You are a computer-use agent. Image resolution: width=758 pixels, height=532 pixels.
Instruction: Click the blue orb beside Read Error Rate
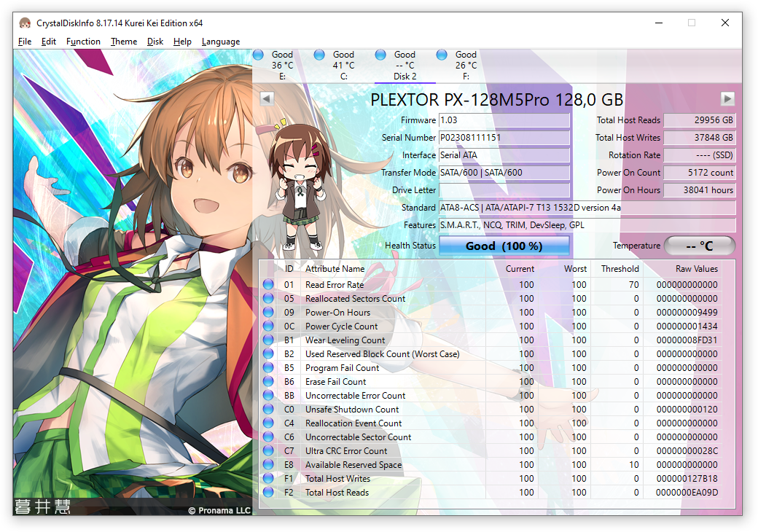click(268, 285)
